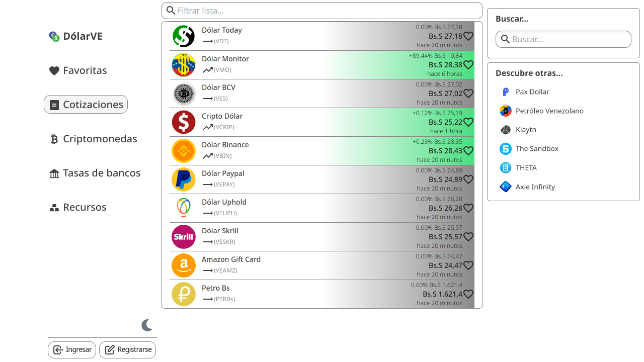Click the THETA coin icon
644x362 pixels.
coord(506,168)
